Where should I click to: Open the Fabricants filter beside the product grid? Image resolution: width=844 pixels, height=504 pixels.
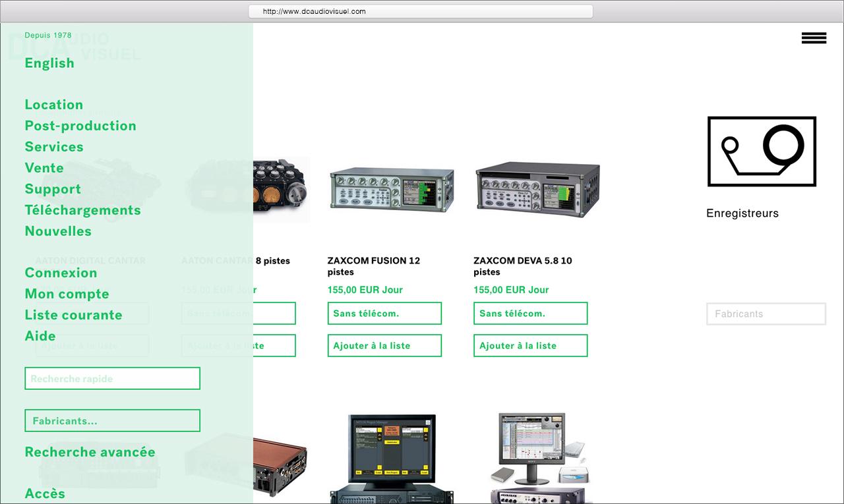766,314
